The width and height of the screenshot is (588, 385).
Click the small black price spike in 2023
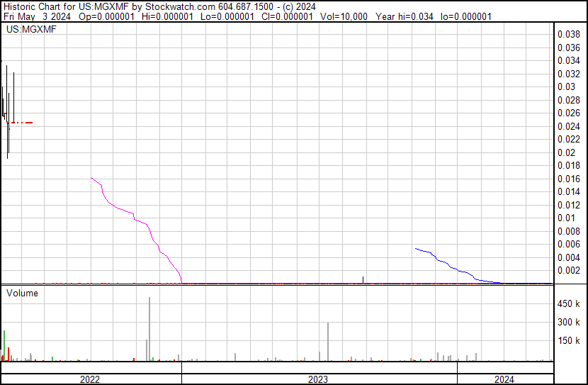click(363, 280)
